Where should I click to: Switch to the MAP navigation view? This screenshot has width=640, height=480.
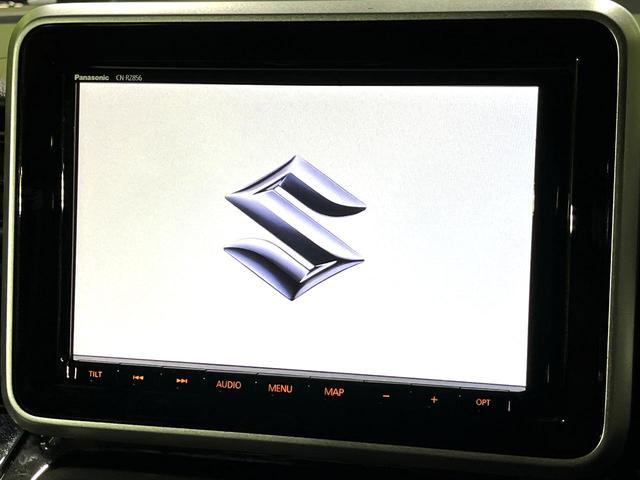point(334,392)
